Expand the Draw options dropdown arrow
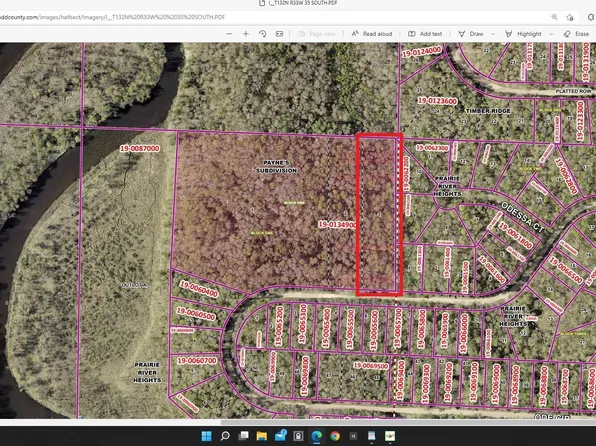The image size is (596, 446). [493, 34]
